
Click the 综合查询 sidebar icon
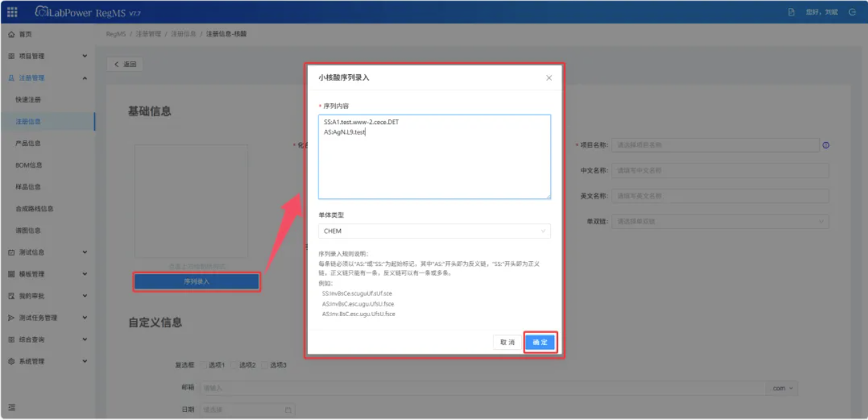click(x=11, y=340)
